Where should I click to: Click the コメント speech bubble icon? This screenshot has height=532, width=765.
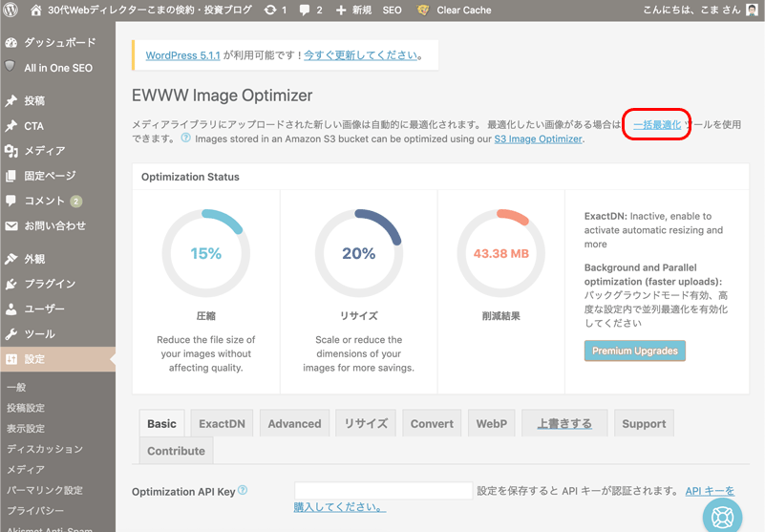tap(11, 201)
